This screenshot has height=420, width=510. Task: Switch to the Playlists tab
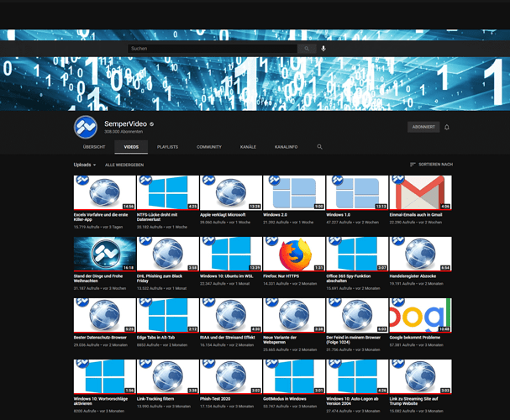coord(167,147)
